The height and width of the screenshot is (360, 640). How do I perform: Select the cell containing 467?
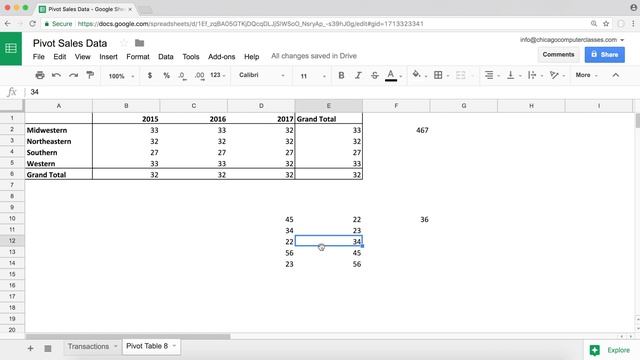coord(396,130)
